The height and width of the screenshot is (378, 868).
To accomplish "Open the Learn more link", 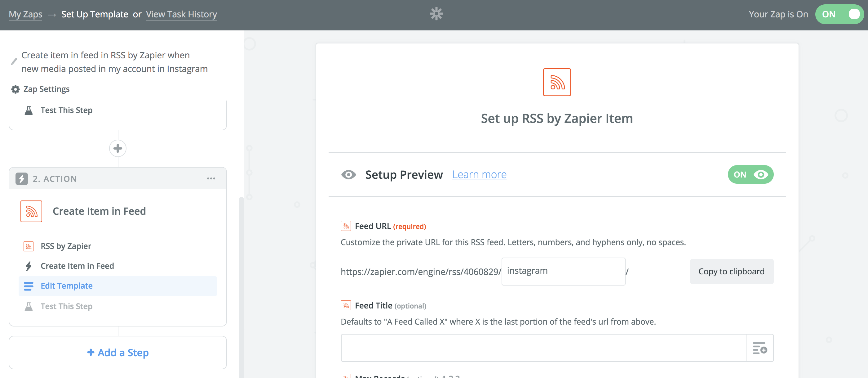I will pos(479,175).
